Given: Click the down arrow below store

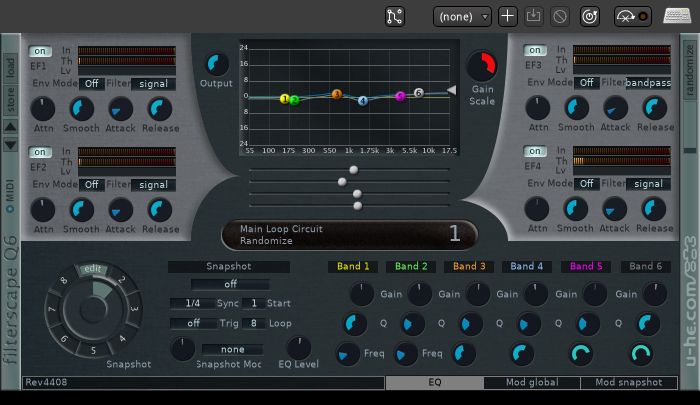Looking at the screenshot, I should coord(11,145).
